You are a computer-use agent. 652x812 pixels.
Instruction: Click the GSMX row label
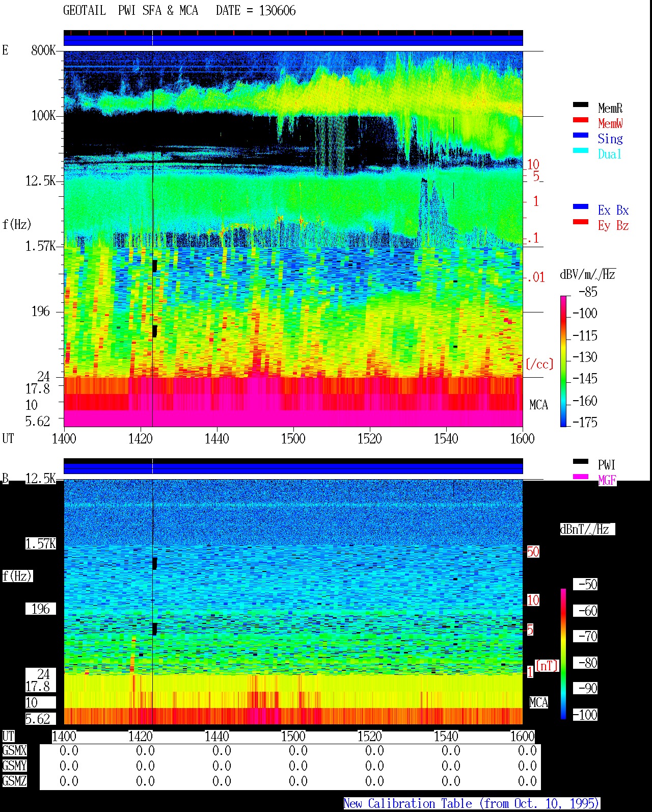[x=14, y=750]
